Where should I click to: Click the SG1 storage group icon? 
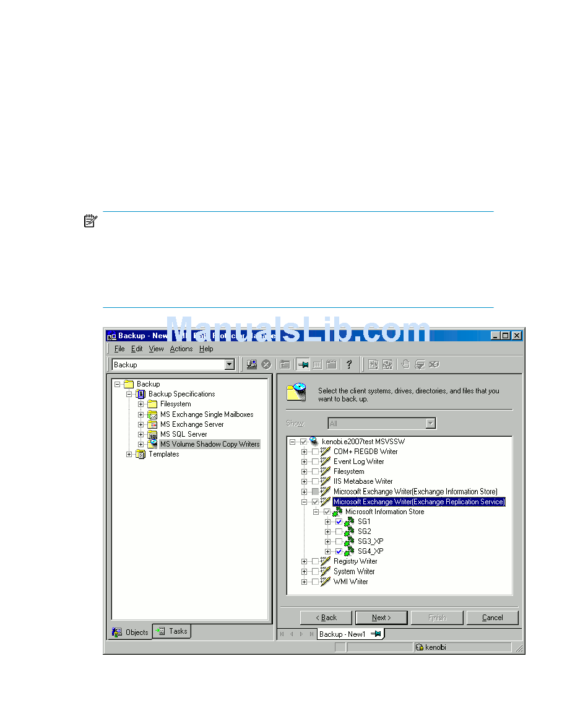pos(350,522)
